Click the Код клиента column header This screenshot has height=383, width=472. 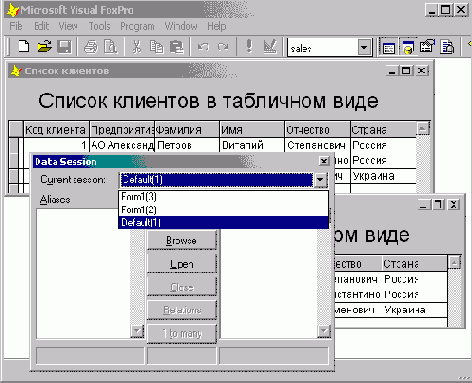56,129
